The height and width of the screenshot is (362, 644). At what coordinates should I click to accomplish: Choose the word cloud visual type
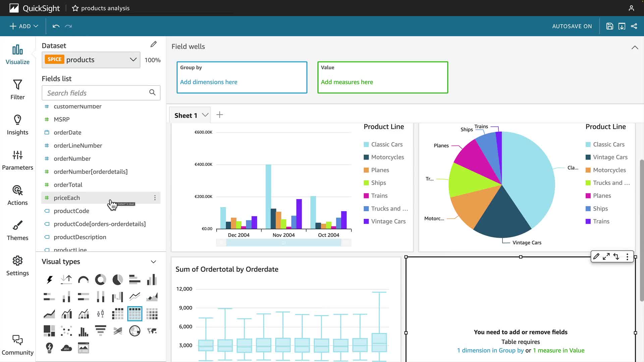point(66,348)
